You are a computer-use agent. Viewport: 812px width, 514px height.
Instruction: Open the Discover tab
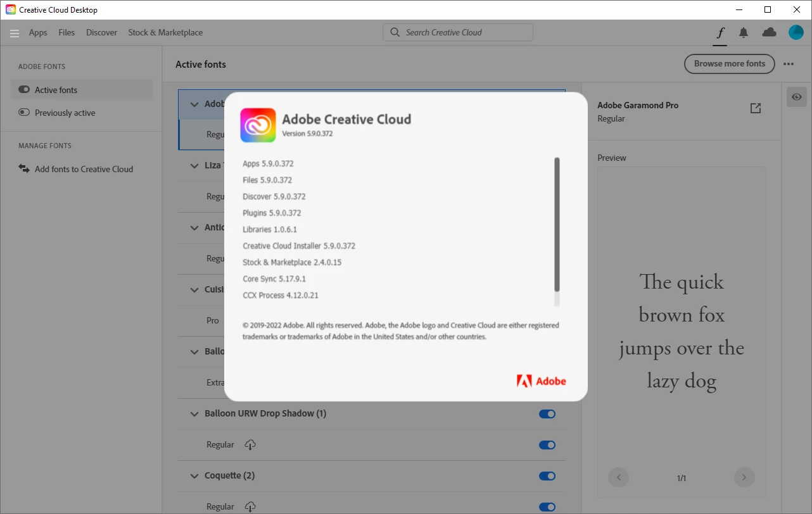(x=102, y=32)
